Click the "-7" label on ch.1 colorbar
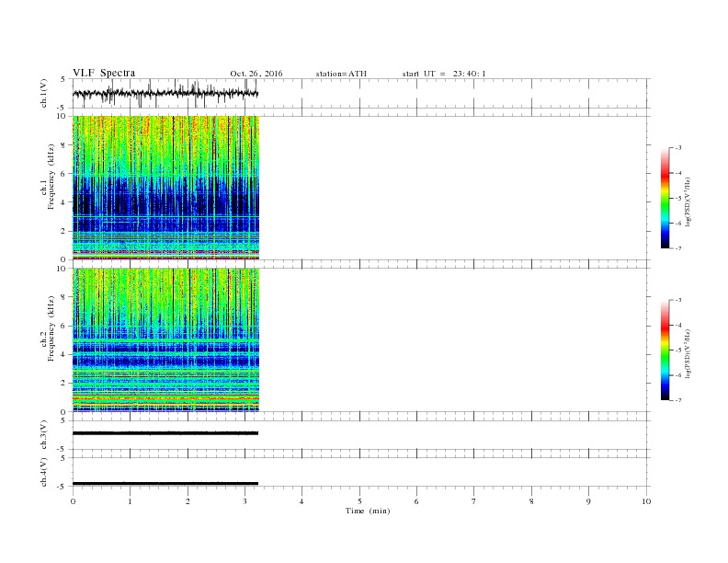728x563 pixels. [x=678, y=248]
